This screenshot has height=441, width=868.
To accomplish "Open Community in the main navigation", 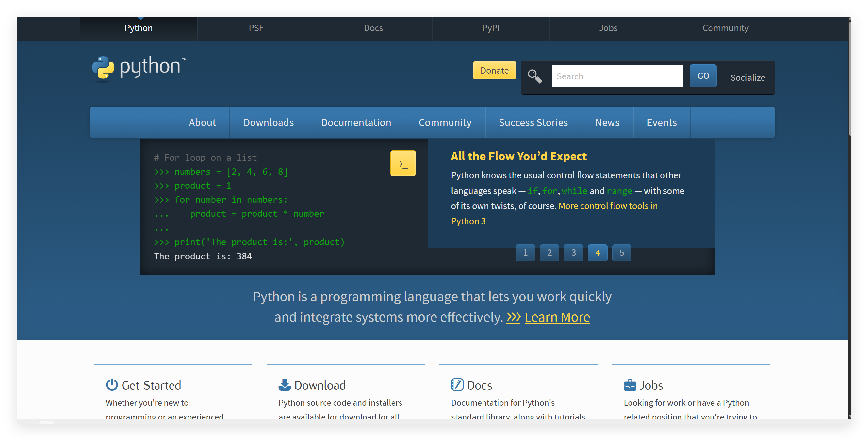I will (445, 122).
